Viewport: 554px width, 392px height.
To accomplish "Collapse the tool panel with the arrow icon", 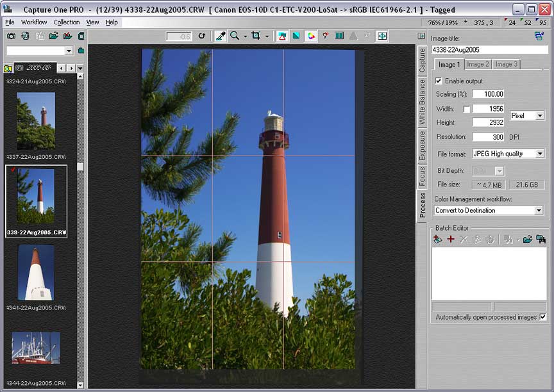I will pyautogui.click(x=421, y=36).
